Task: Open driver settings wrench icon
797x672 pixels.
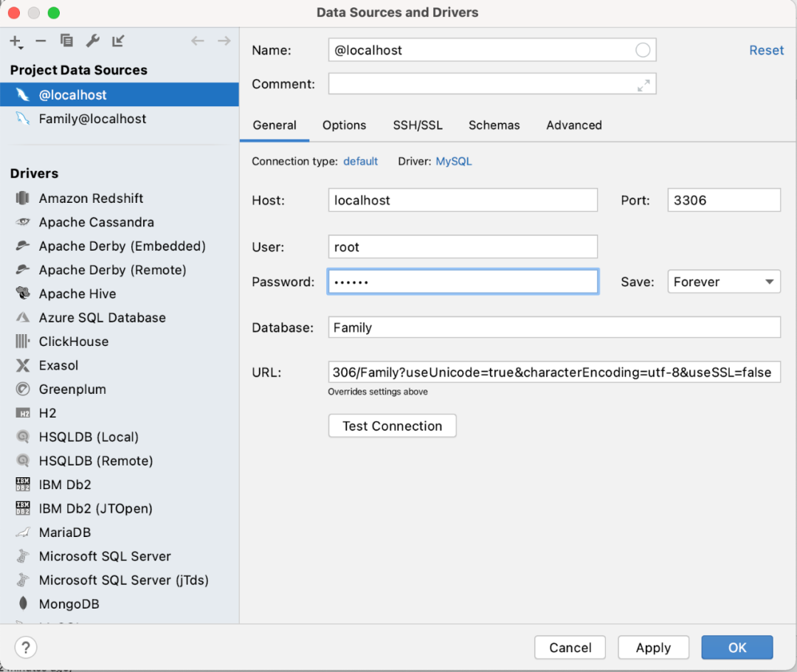Action: (92, 41)
